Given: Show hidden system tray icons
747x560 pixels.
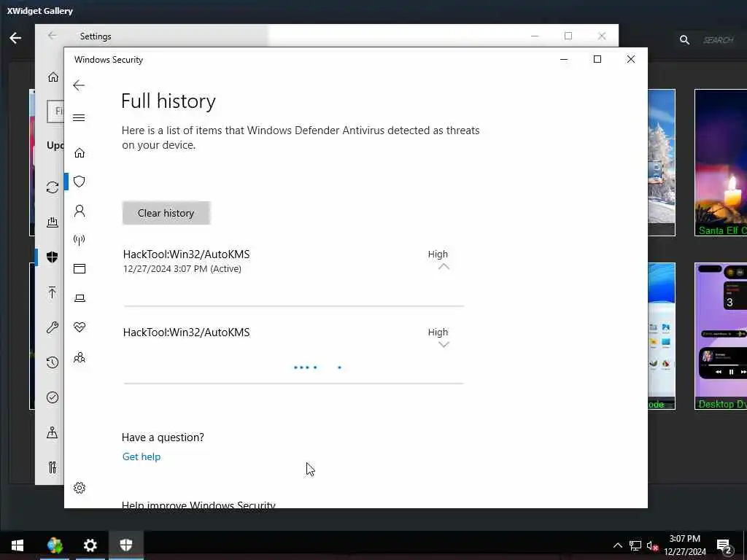Looking at the screenshot, I should 617,545.
